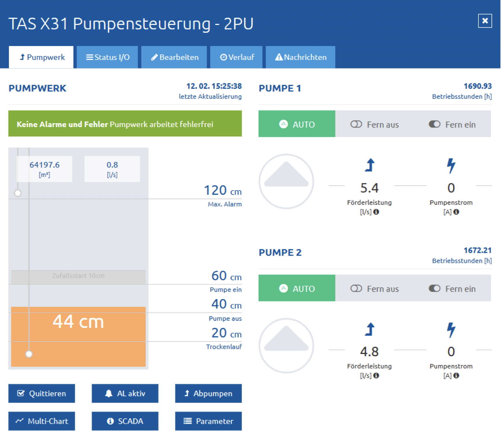The image size is (501, 448).
Task: Click the upper level slider handle
Action: click(x=18, y=193)
